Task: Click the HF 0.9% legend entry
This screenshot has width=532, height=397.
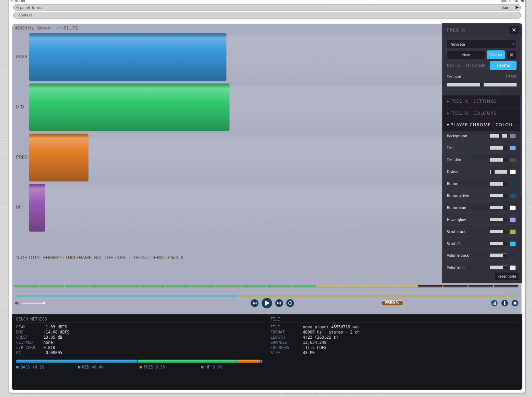Action: pos(211,367)
